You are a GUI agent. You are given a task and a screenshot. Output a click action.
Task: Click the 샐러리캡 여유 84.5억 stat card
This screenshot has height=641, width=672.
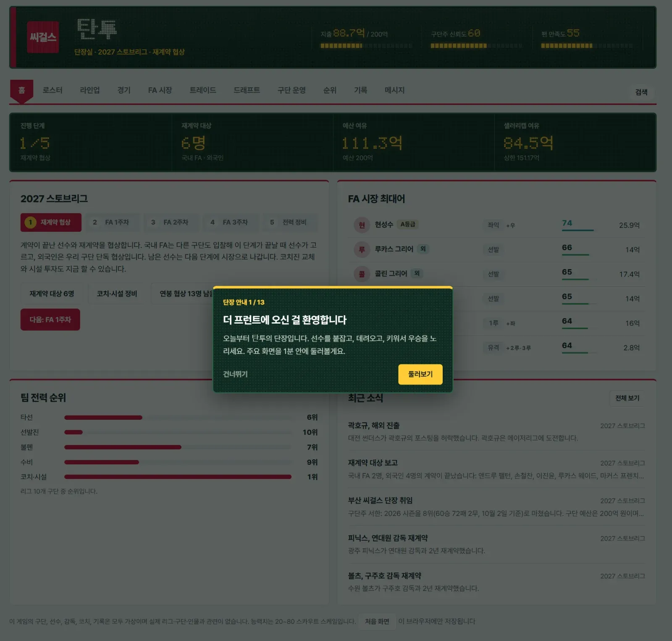[575, 143]
